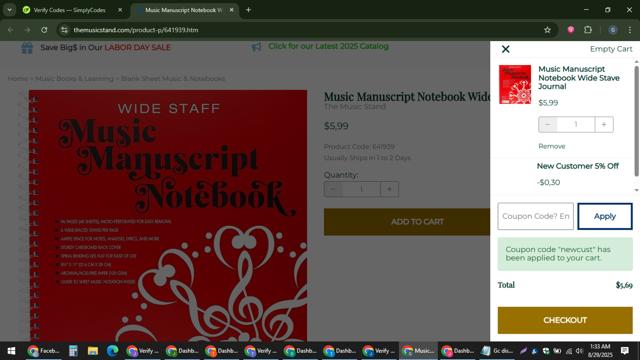Open Music Manuscript Notebook Wide Stave Journal link in cart

point(579,78)
